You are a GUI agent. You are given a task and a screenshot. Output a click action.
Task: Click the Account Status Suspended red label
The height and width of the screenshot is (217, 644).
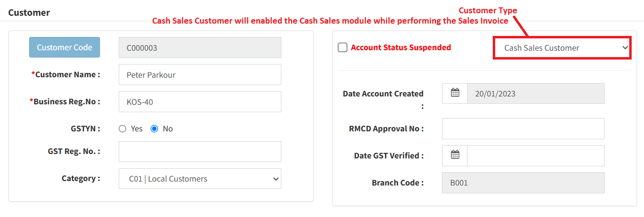(401, 48)
